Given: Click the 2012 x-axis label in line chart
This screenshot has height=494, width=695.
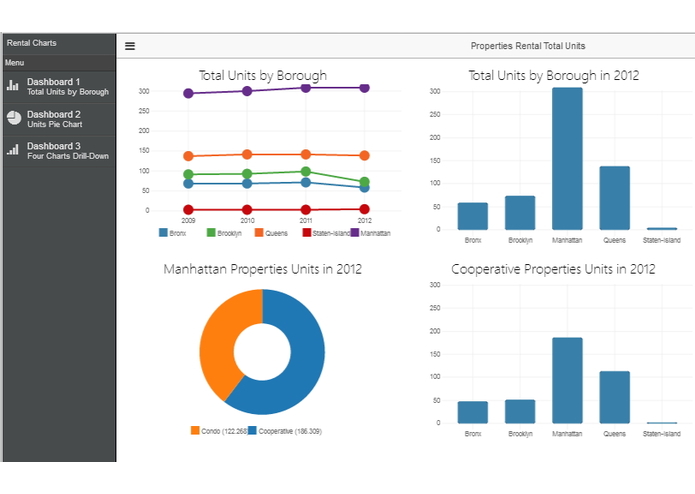Looking at the screenshot, I should [x=364, y=220].
